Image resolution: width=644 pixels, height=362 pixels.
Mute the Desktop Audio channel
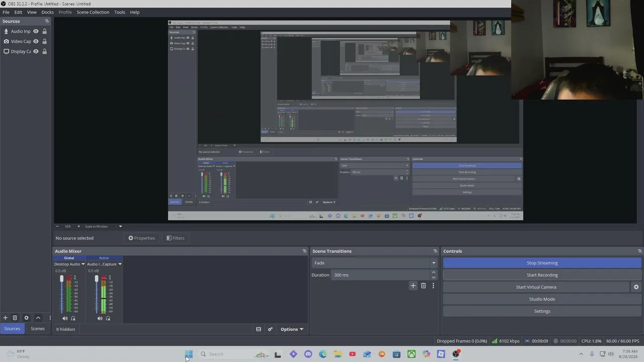click(65, 318)
